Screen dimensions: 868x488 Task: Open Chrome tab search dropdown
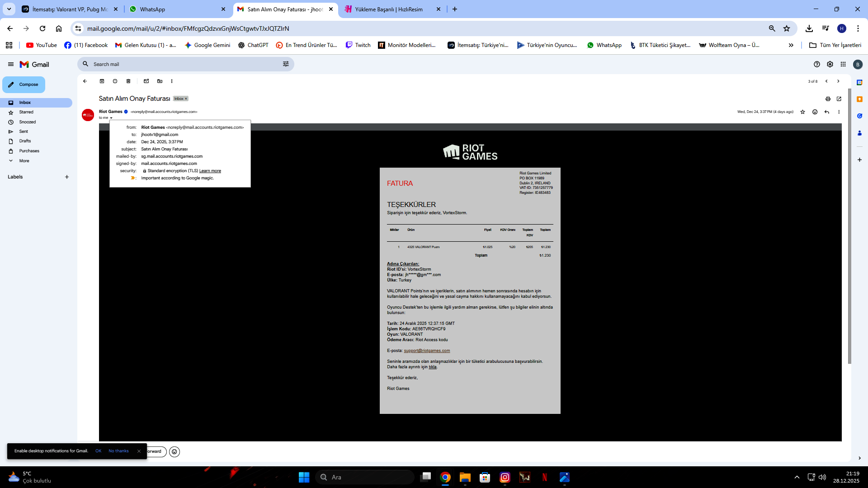point(9,9)
